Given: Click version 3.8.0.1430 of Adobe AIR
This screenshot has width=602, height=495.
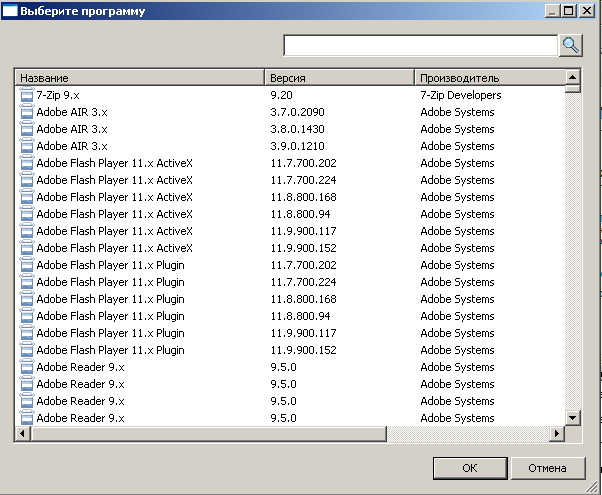Looking at the screenshot, I should click(x=298, y=129).
